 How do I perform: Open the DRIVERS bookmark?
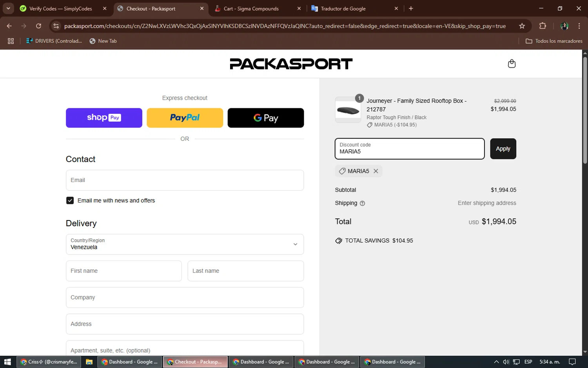(x=54, y=41)
